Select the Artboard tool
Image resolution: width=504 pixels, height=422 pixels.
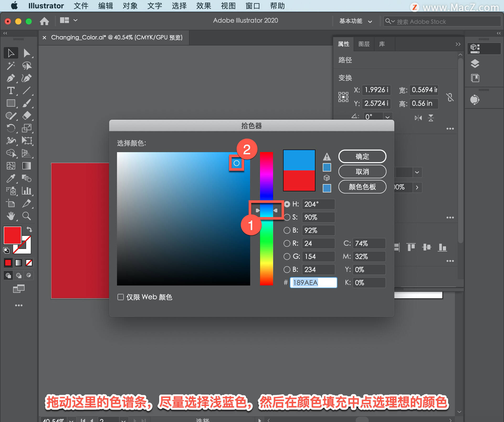[x=11, y=203]
